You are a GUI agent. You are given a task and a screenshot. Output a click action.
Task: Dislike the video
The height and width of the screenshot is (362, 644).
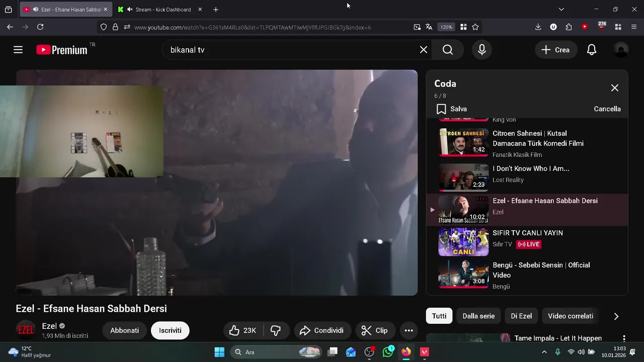(276, 330)
